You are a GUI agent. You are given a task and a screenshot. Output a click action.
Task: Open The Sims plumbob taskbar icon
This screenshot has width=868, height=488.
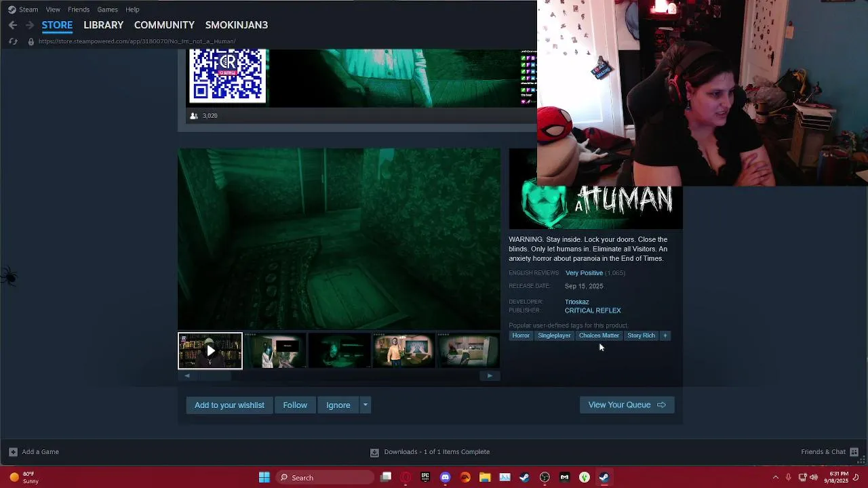pos(585,477)
